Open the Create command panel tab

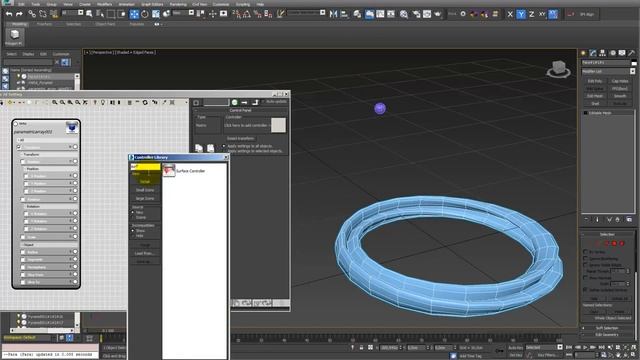point(583,53)
